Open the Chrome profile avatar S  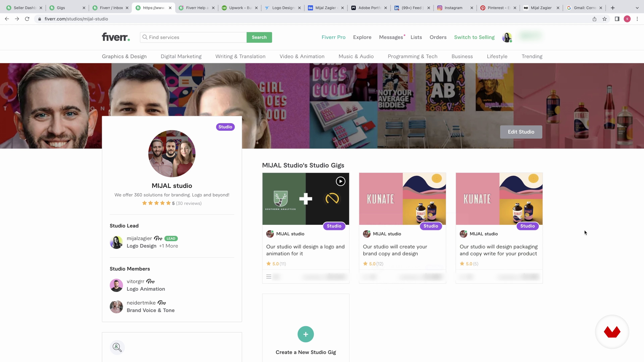point(627,19)
